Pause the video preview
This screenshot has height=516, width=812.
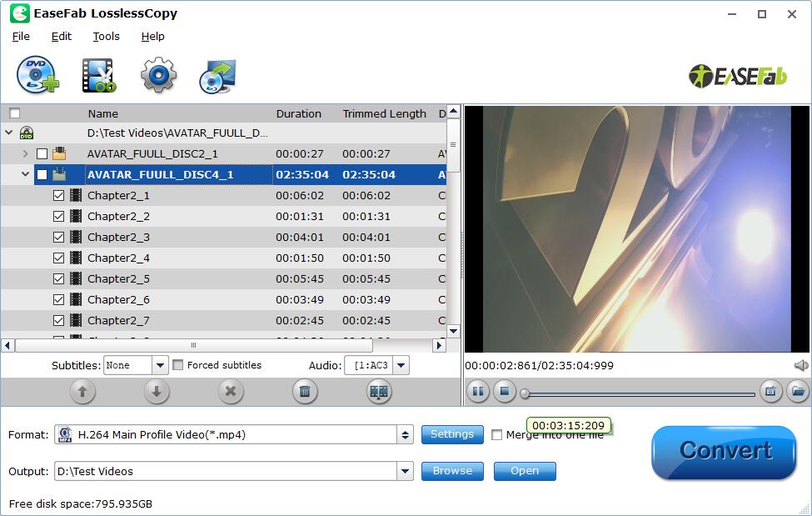(477, 392)
